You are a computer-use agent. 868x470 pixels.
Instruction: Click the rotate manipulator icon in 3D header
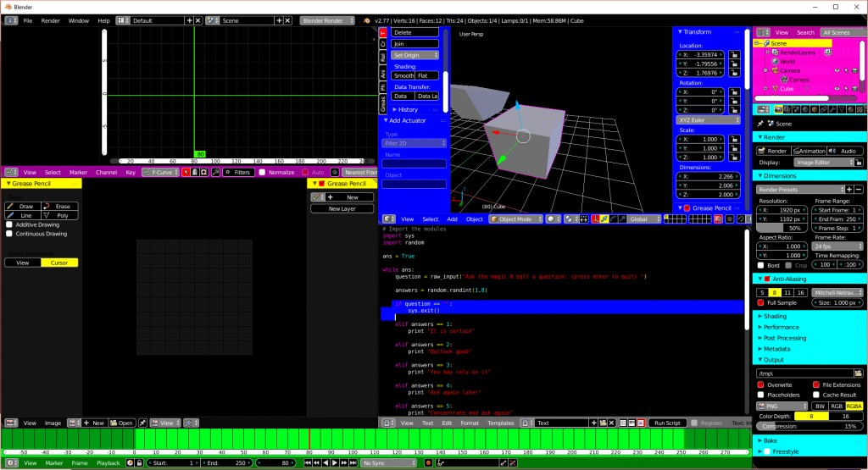pyautogui.click(x=614, y=219)
